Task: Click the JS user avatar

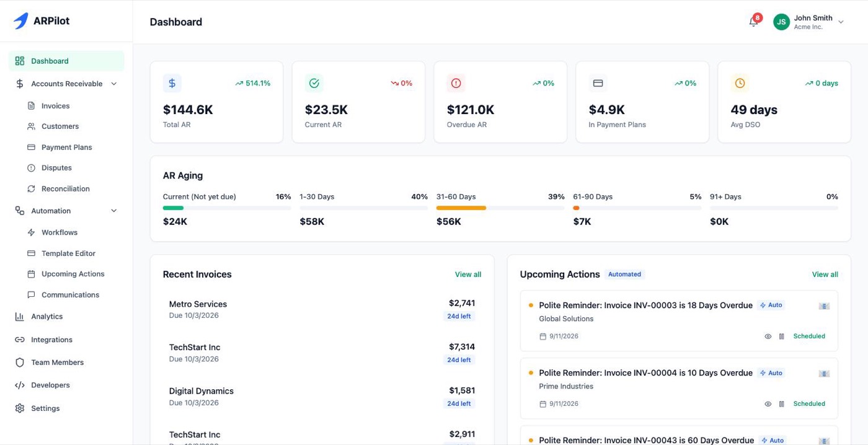Action: (x=781, y=22)
